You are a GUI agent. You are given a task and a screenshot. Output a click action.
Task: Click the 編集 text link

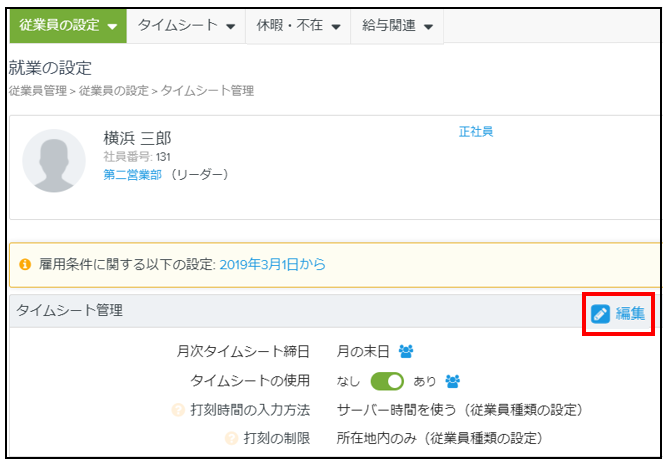[x=630, y=314]
